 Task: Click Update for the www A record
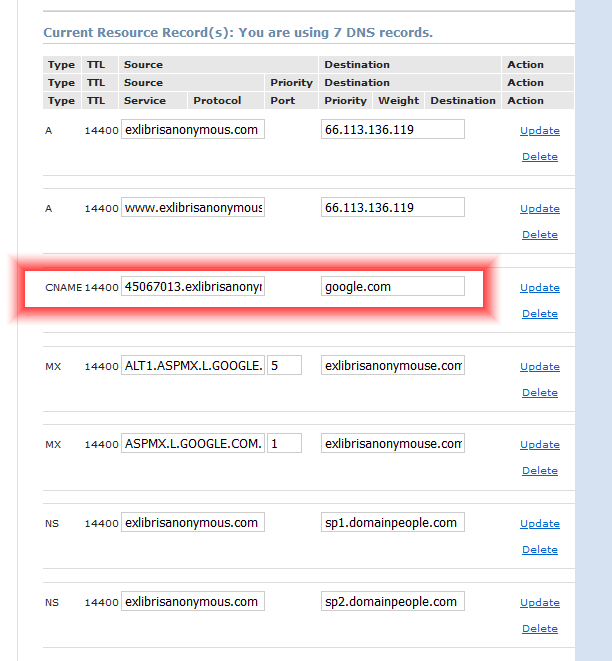540,209
